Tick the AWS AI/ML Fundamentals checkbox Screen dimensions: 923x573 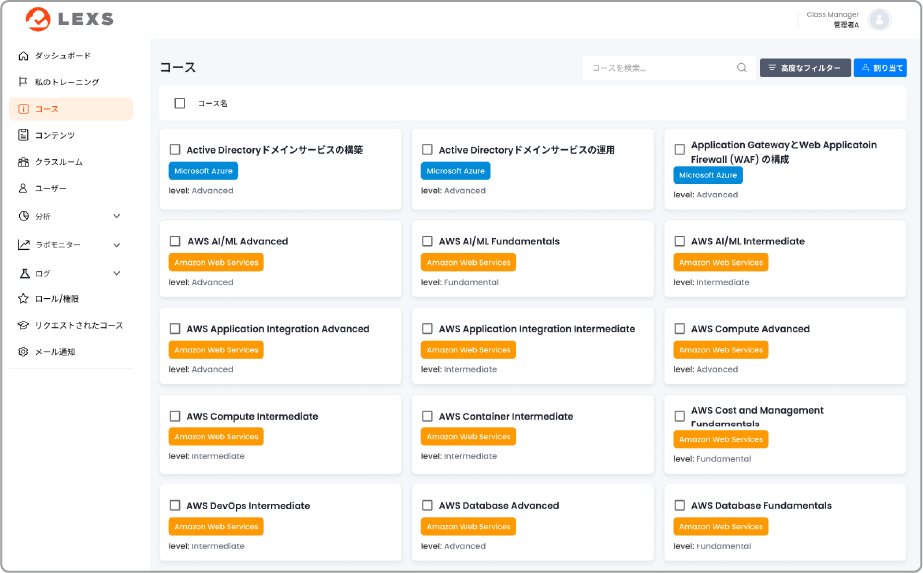click(x=427, y=241)
